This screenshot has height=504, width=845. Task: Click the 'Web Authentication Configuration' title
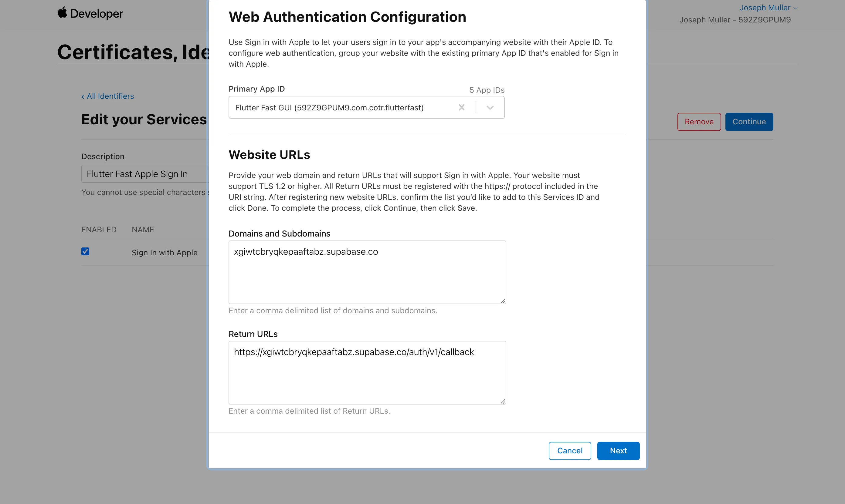click(x=347, y=17)
